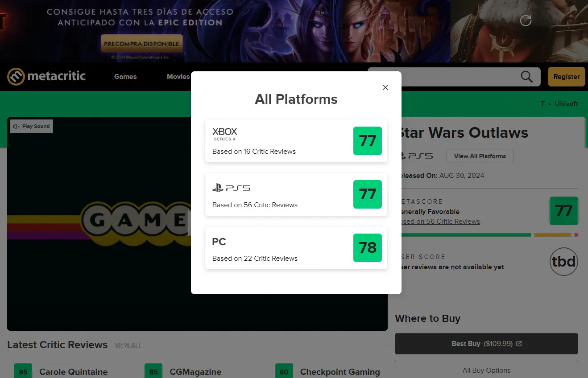Click the Xbox Series X logo

pos(225,134)
